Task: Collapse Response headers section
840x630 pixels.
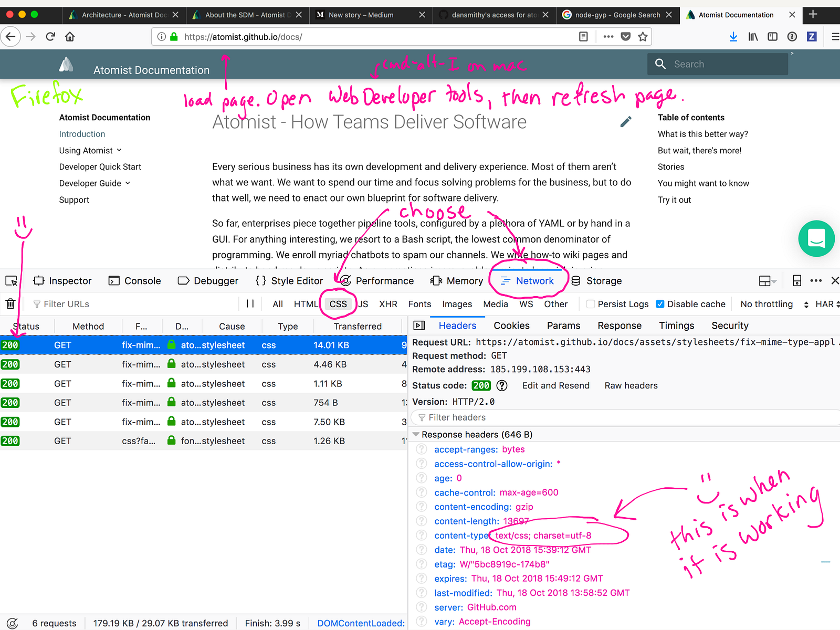Action: [416, 435]
